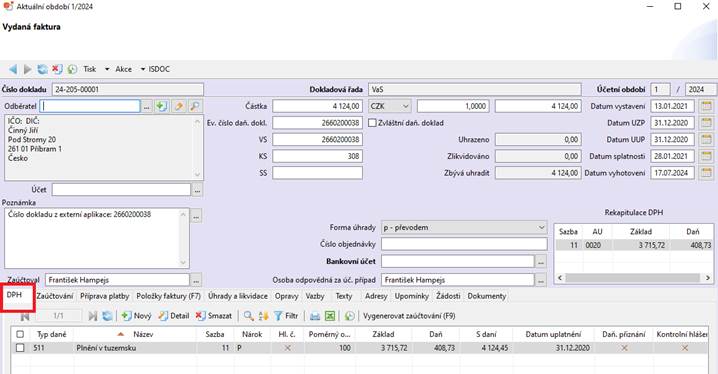Expand the Akce dropdown arrow

[142, 69]
